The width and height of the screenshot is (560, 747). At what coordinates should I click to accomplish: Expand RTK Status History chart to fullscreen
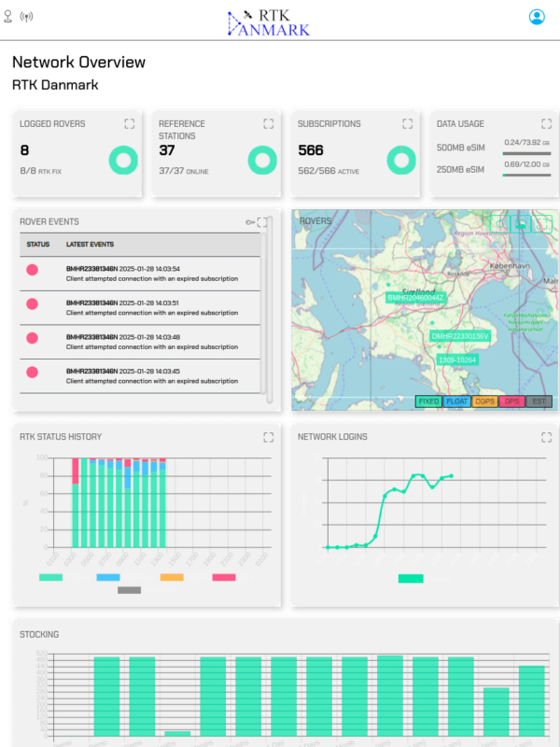point(269,437)
